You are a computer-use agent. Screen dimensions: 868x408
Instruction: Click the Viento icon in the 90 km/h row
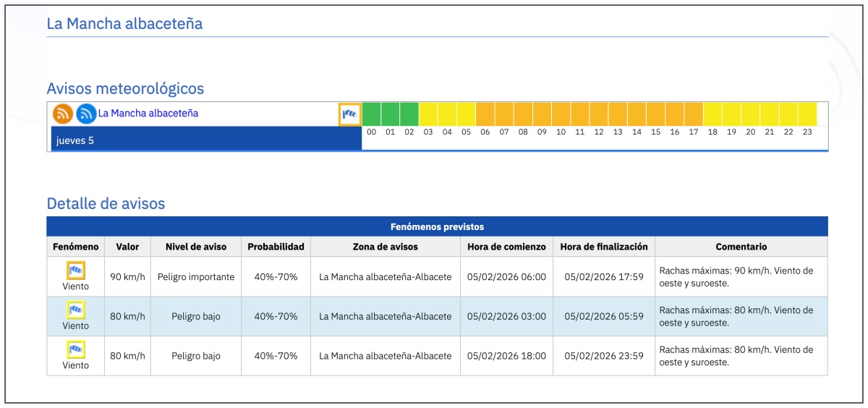(x=76, y=271)
